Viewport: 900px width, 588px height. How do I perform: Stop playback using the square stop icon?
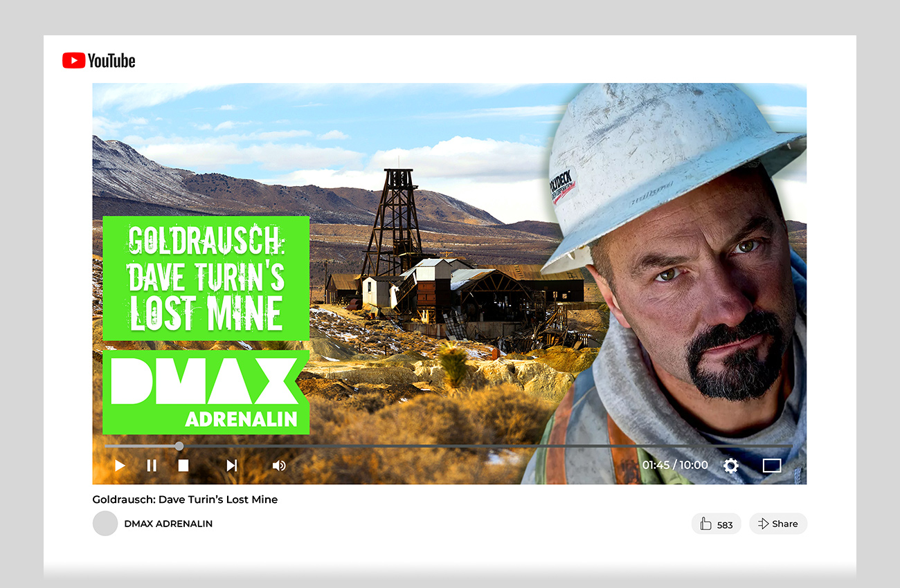(x=183, y=466)
